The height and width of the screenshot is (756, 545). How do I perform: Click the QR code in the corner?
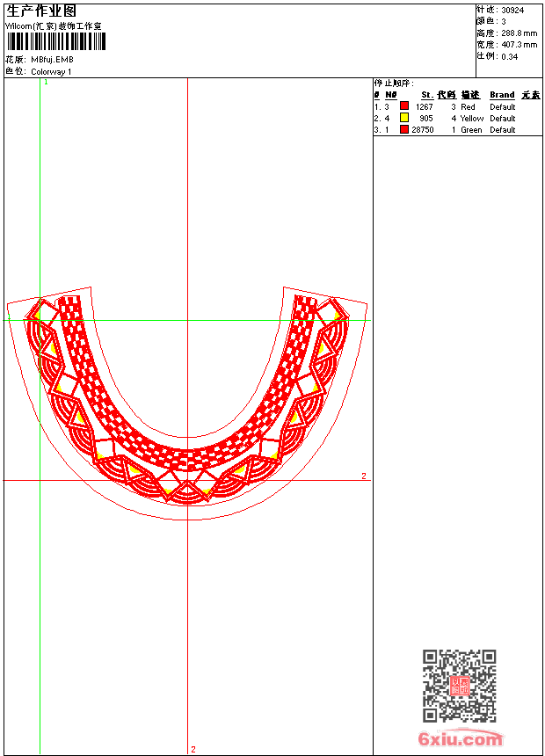pos(459,686)
